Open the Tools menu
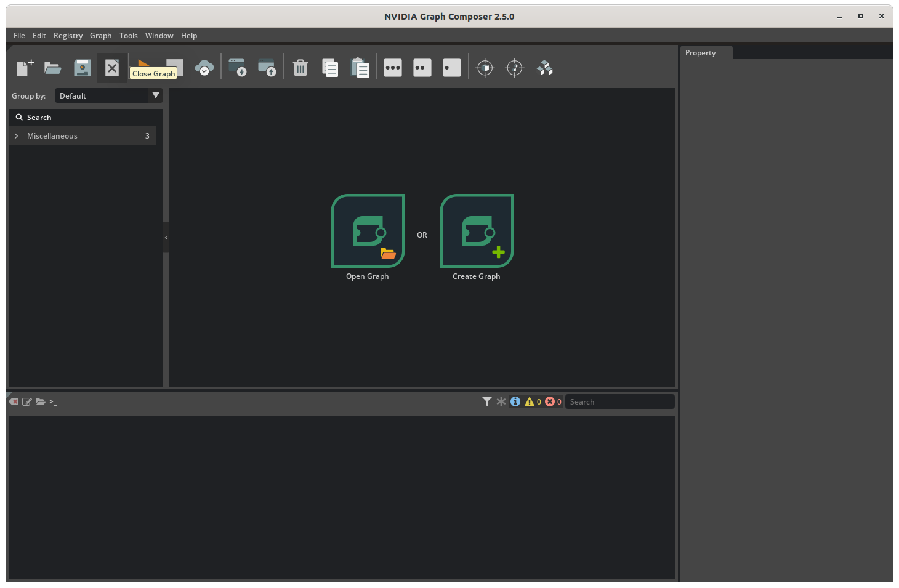 click(128, 36)
